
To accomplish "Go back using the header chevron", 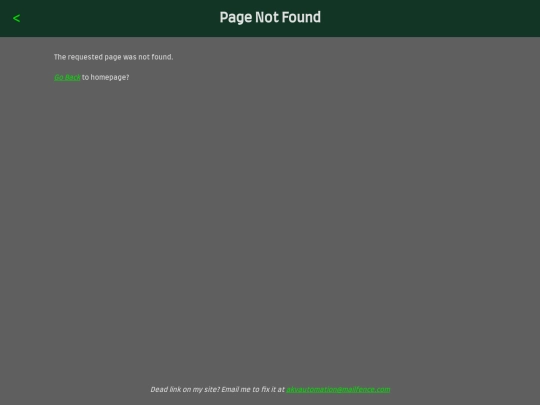I will pyautogui.click(x=16, y=18).
